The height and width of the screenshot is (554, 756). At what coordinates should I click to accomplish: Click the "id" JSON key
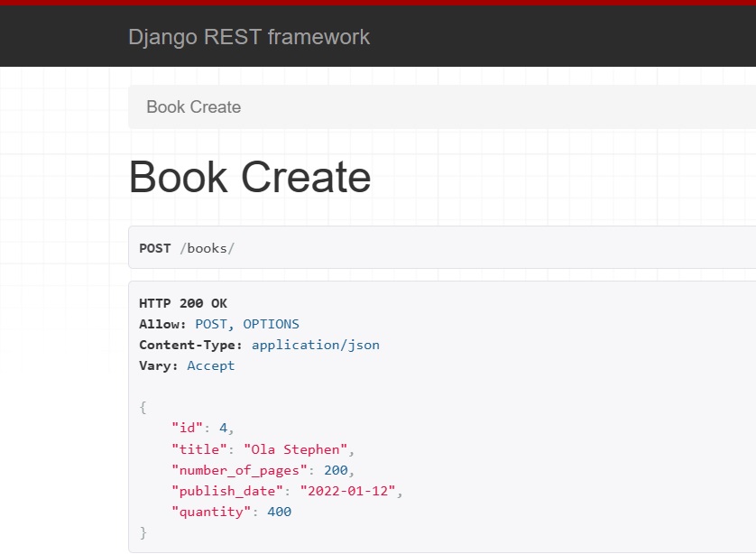[187, 428]
